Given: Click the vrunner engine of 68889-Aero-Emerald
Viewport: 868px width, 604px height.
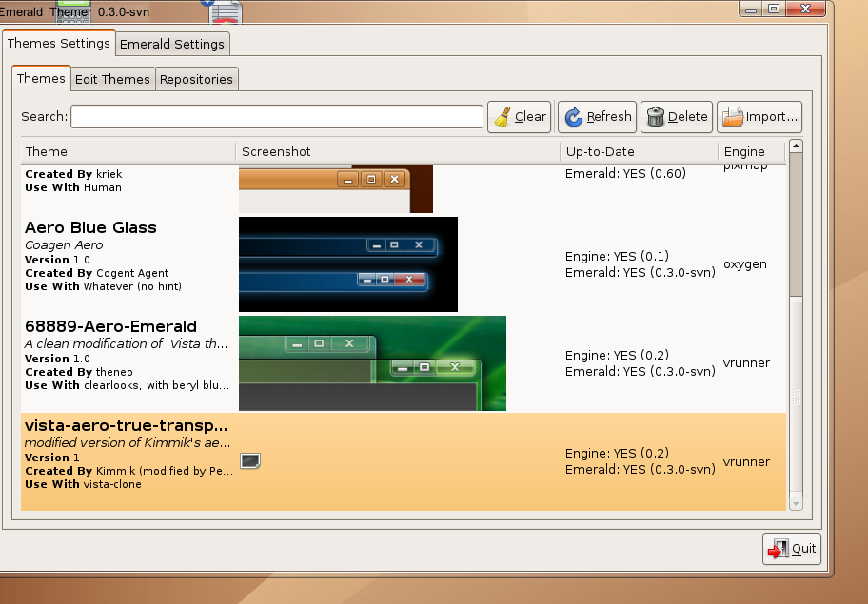Looking at the screenshot, I should (x=746, y=363).
